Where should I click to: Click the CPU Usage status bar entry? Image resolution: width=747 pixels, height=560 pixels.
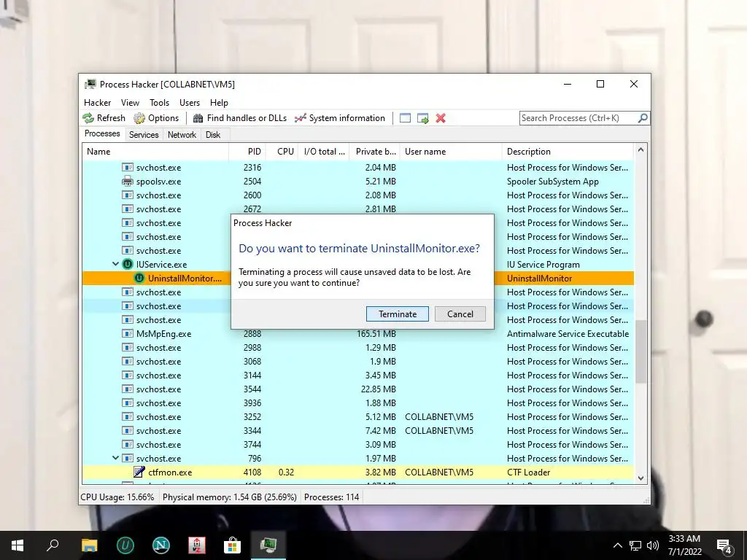click(x=117, y=497)
